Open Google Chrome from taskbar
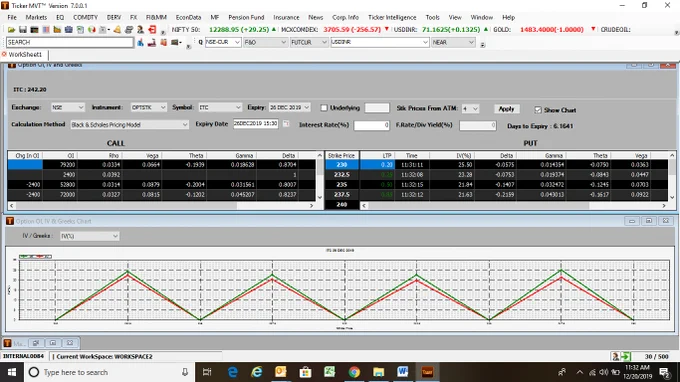Viewport: 680px width, 382px height. pyautogui.click(x=354, y=372)
